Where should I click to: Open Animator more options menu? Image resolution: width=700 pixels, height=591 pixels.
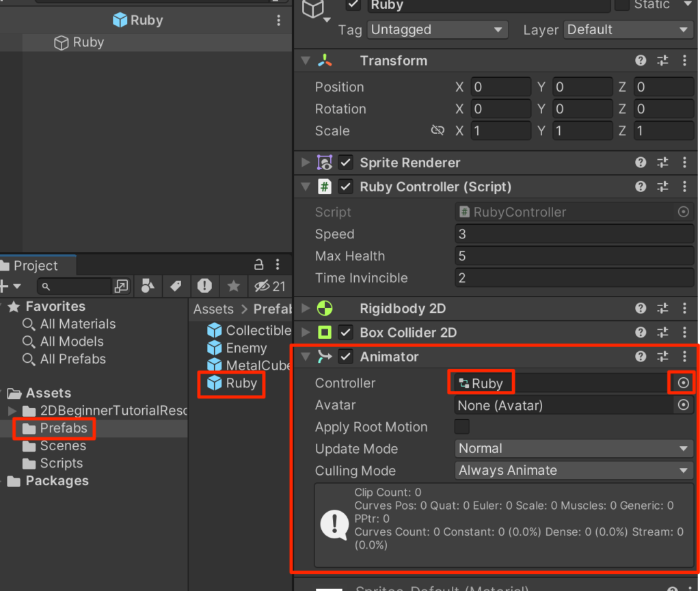(684, 357)
